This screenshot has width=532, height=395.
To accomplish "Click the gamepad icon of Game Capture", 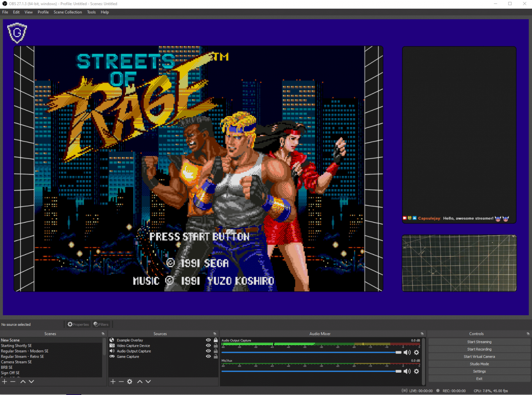I will tap(112, 357).
